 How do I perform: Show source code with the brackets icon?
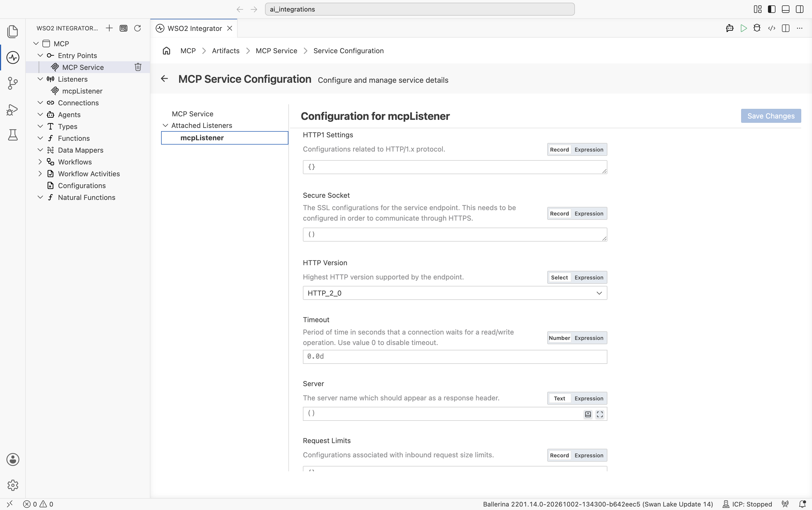[x=771, y=28]
